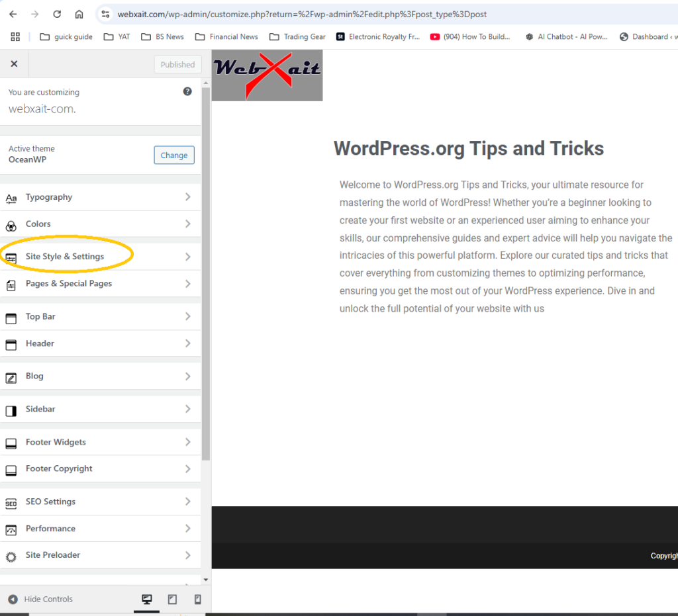Screen dimensions: 678x616
Task: Click the Published button
Action: (177, 64)
